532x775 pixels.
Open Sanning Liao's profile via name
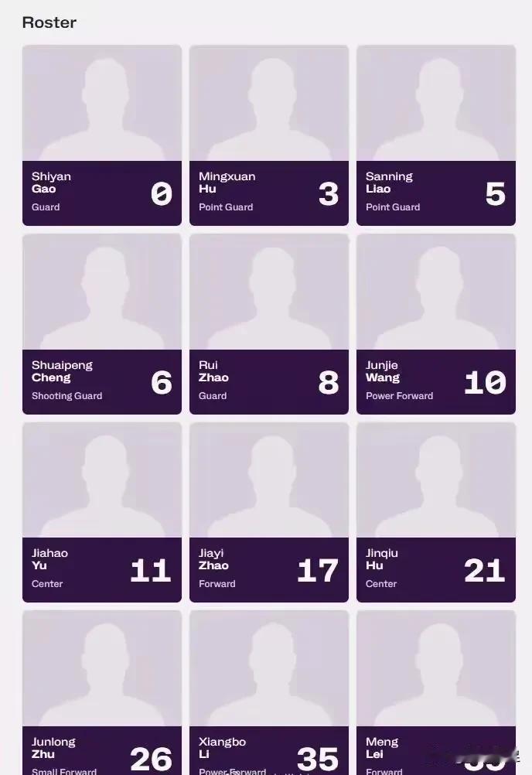(389, 183)
